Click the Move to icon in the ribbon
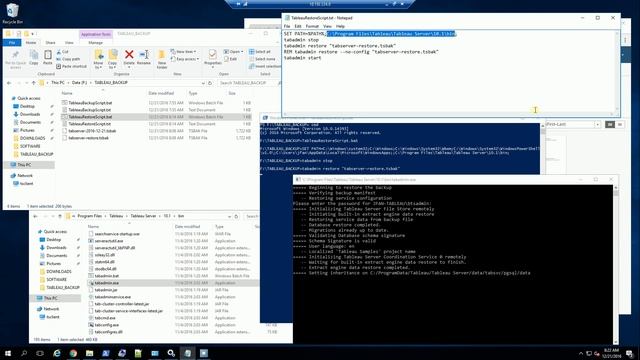The height and width of the screenshot is (360, 640). coord(98,55)
